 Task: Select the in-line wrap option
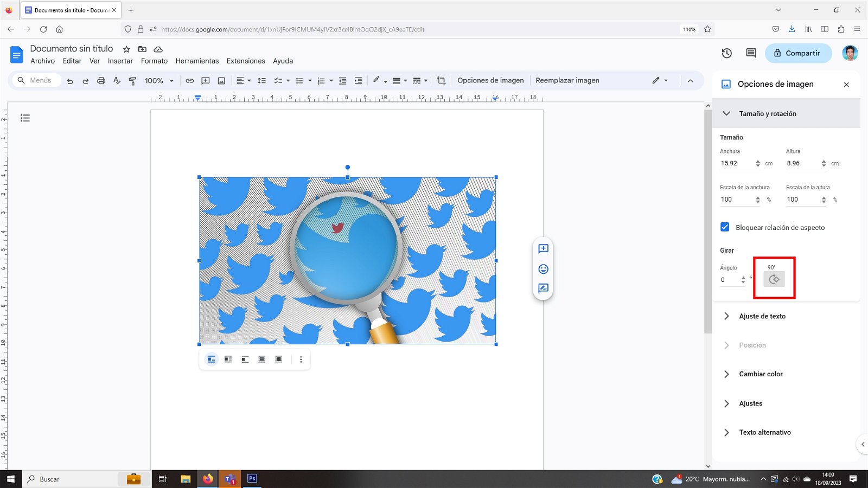coord(212,359)
